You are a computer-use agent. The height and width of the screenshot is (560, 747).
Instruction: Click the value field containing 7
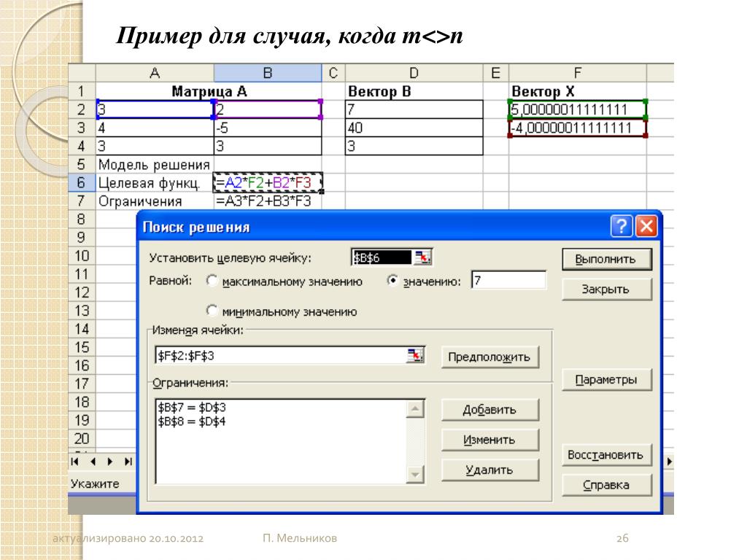508,280
